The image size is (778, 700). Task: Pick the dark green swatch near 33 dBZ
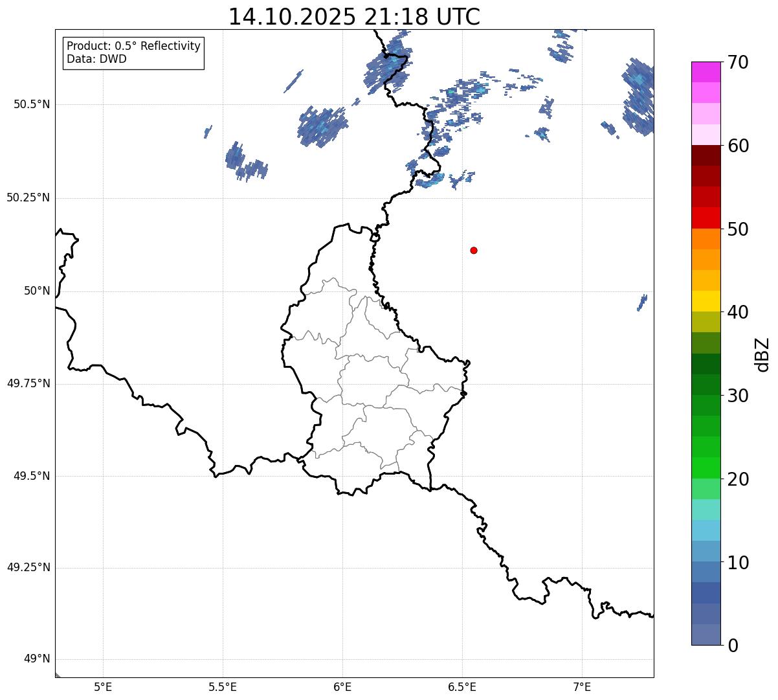point(706,364)
